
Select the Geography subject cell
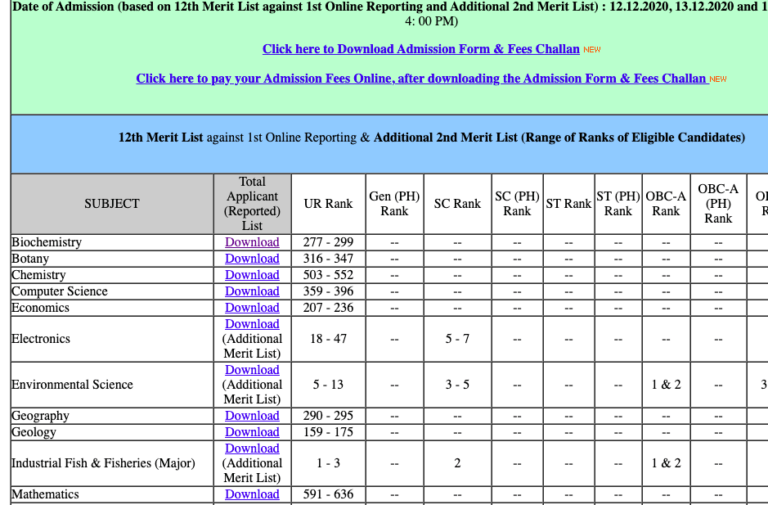(112, 415)
